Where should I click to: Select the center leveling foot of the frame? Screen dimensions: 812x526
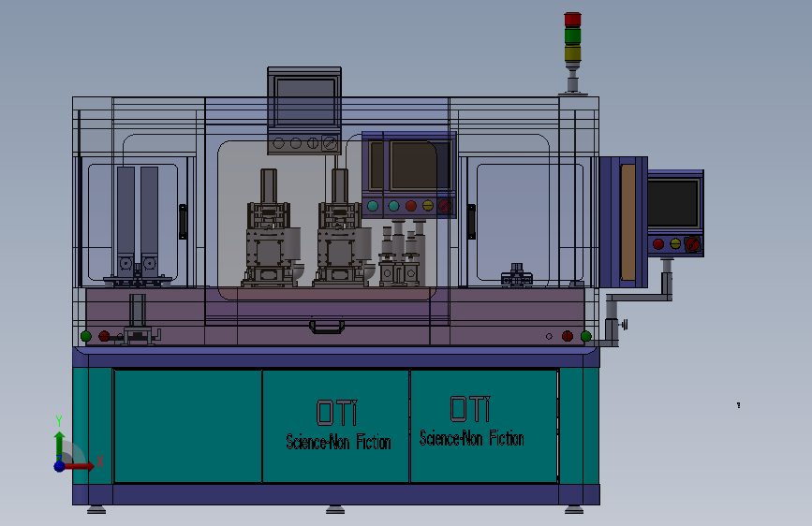click(335, 510)
